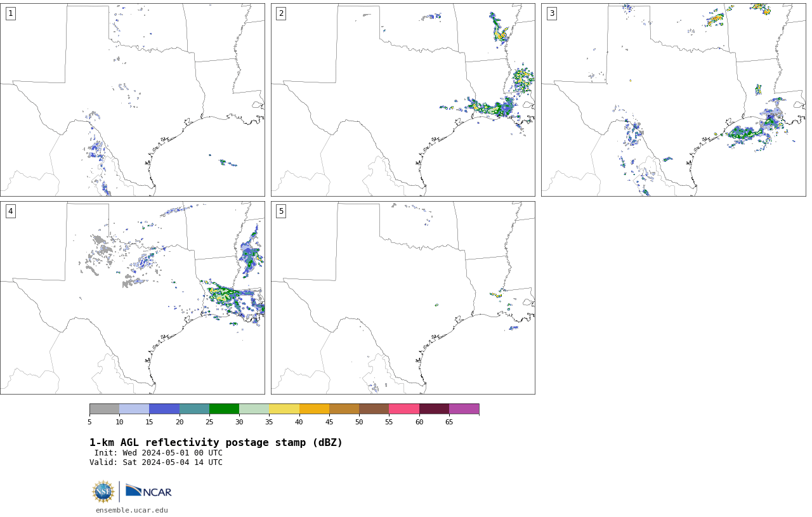Click the dark brown 50-55 dBZ swatch
This screenshot has height=517, width=812.
pos(374,409)
